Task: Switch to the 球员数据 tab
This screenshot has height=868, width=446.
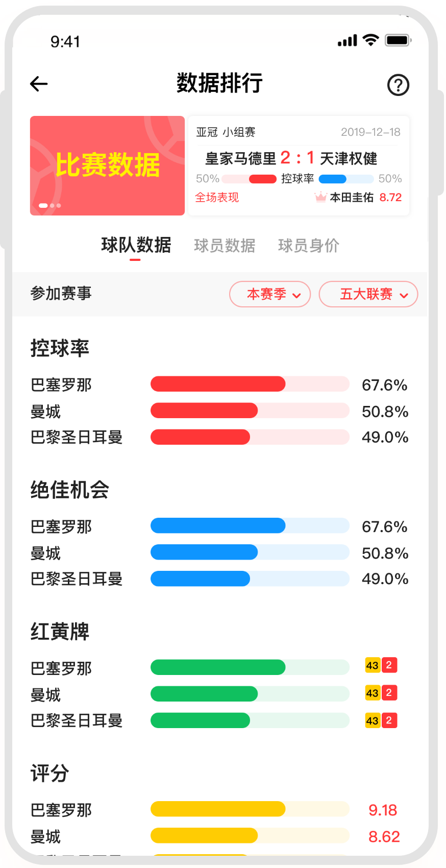Action: [225, 246]
